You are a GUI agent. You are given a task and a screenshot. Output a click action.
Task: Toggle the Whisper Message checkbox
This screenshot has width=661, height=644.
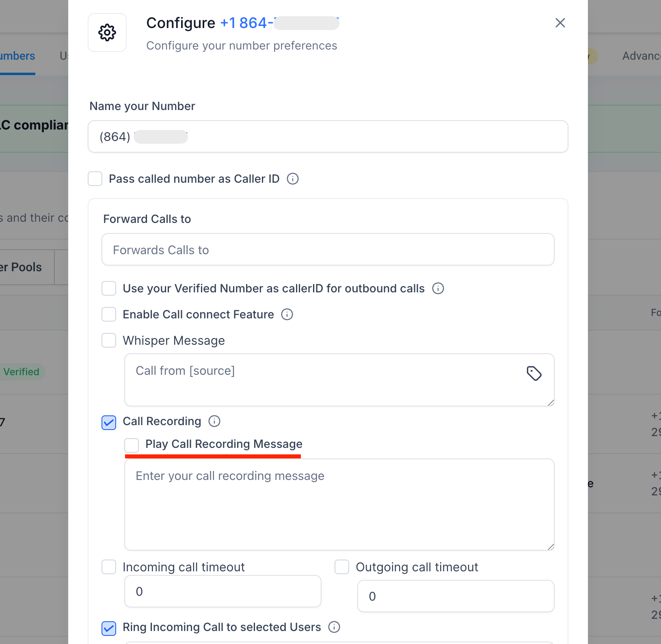coord(109,340)
